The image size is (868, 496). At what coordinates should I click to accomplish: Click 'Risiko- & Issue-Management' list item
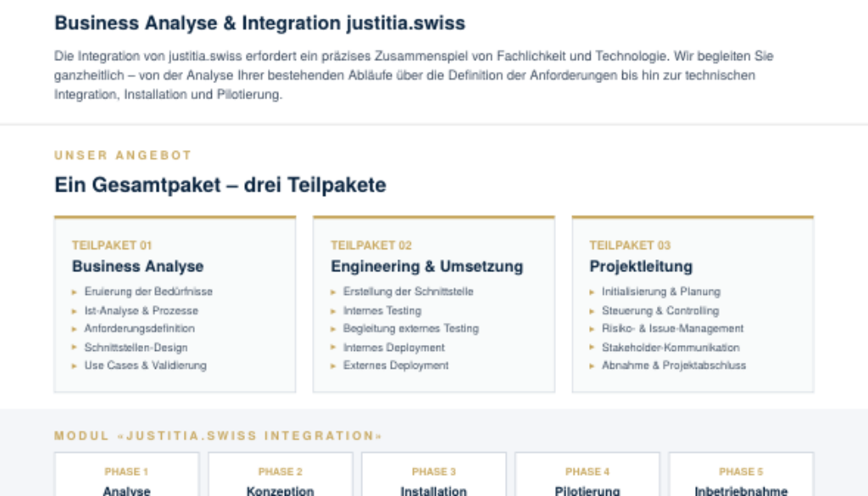[672, 329]
